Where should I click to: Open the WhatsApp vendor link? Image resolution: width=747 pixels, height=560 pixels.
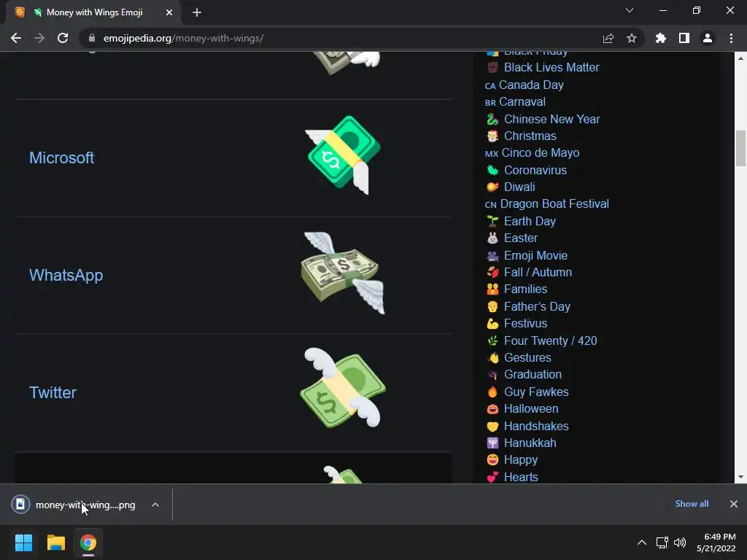[x=66, y=275]
